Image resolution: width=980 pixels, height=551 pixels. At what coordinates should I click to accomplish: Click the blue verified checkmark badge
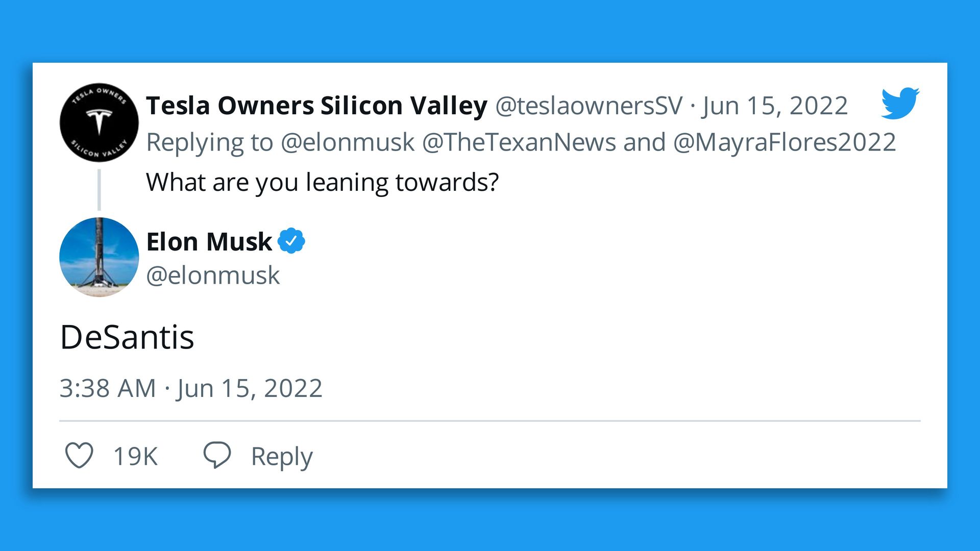[291, 241]
